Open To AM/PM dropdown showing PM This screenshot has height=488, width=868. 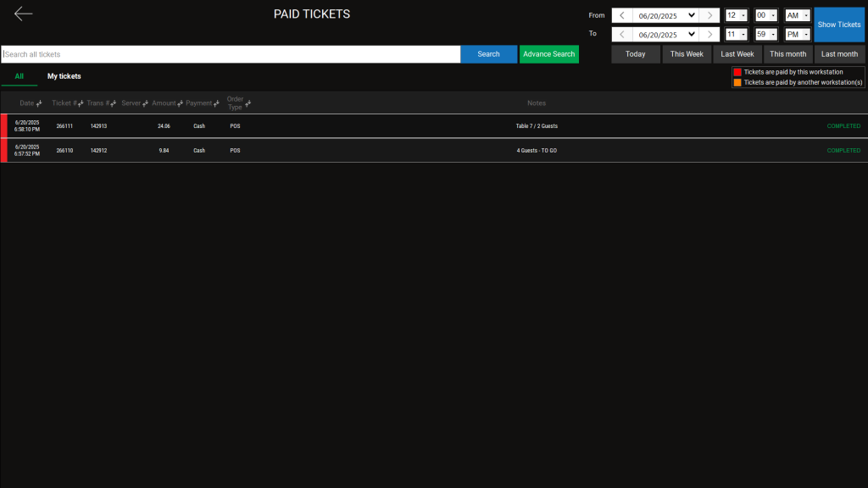coord(798,34)
